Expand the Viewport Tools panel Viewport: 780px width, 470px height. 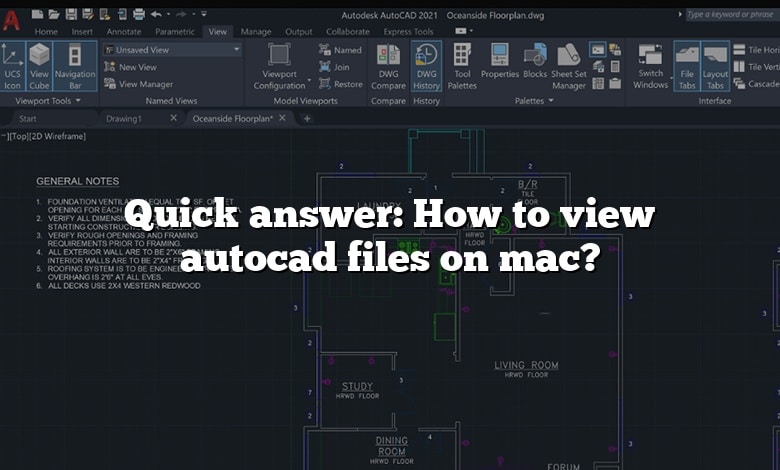point(77,101)
